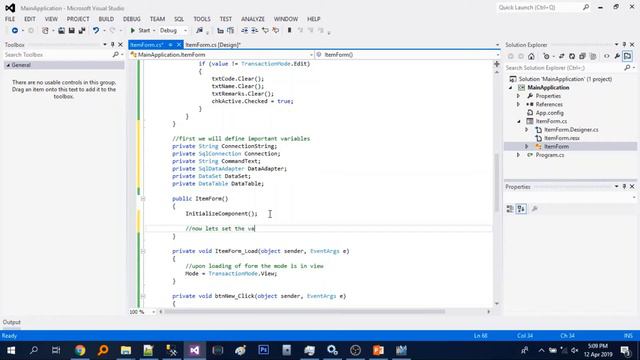
Task: Open the PROJECT menu
Action: [x=78, y=19]
